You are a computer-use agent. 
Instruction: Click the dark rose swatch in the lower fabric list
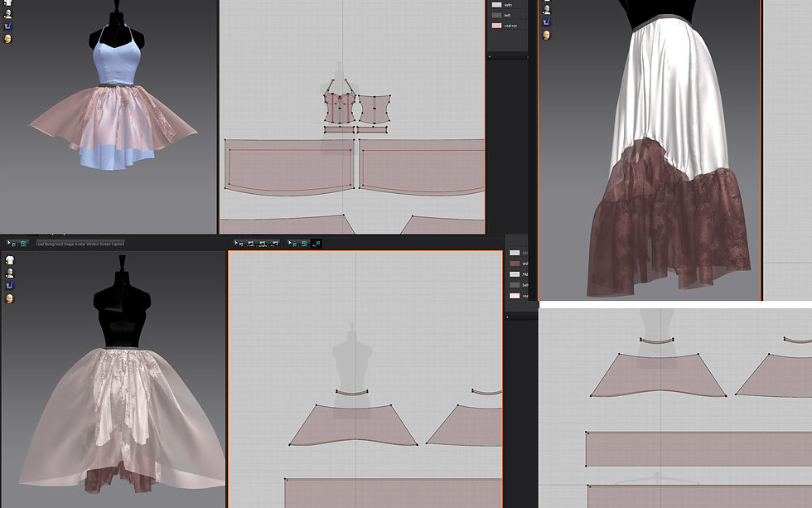(515, 264)
